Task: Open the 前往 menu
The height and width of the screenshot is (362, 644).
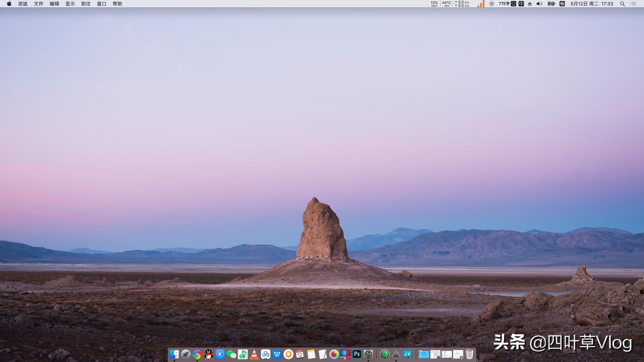Action: click(86, 4)
